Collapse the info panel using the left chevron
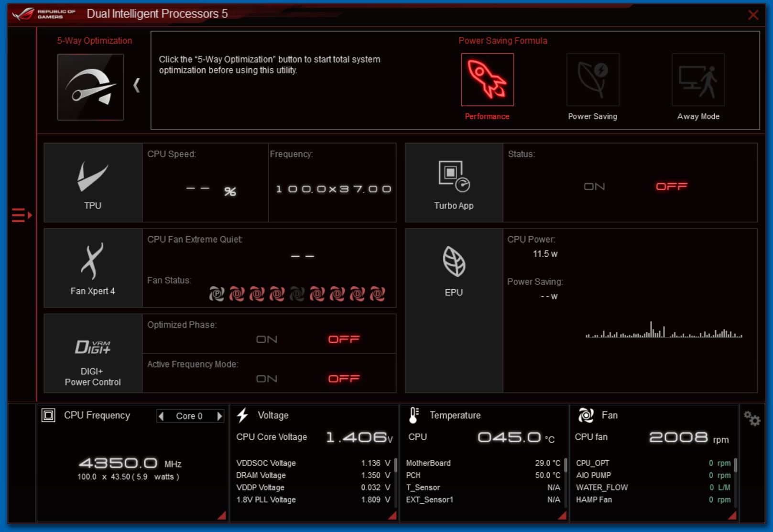 (x=137, y=86)
